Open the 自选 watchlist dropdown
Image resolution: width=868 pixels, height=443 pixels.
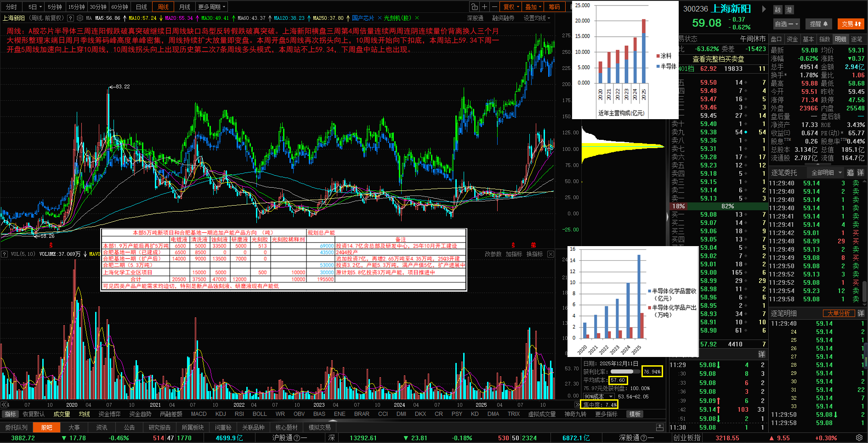click(x=787, y=24)
